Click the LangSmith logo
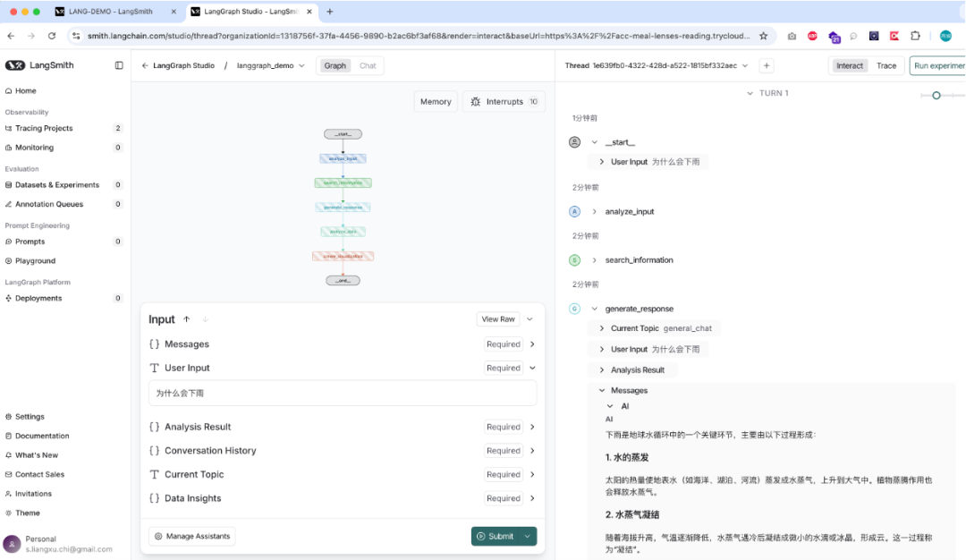Viewport: 966px width, 560px height. pyautogui.click(x=39, y=65)
